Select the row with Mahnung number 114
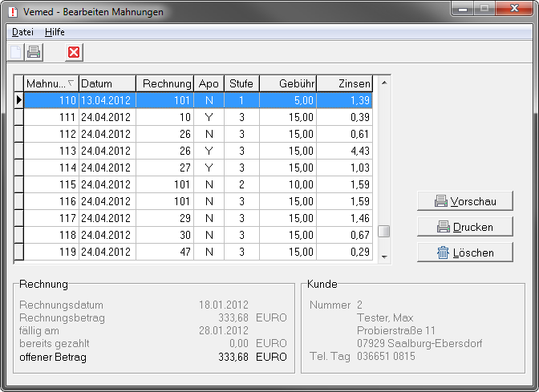Image resolution: width=539 pixels, height=392 pixels. pyautogui.click(x=198, y=168)
